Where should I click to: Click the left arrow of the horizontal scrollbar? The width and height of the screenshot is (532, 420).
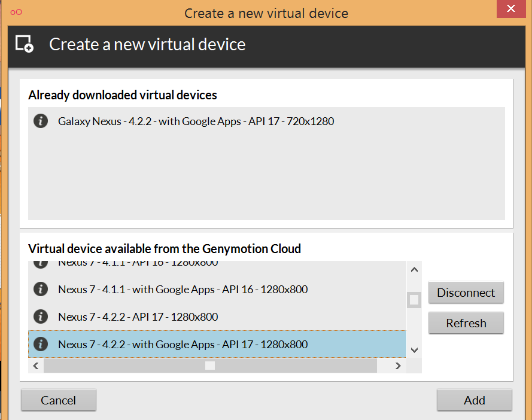pyautogui.click(x=36, y=366)
